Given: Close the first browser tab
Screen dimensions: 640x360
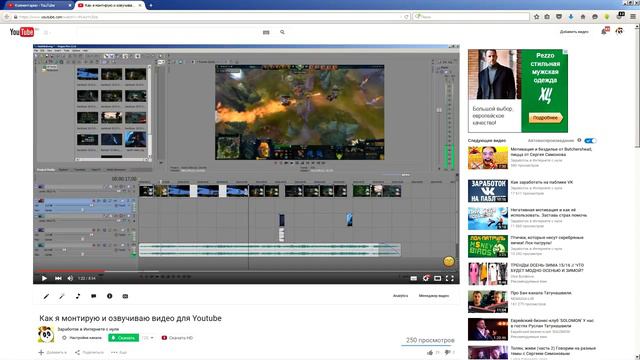Looking at the screenshot, I should tap(70, 5).
